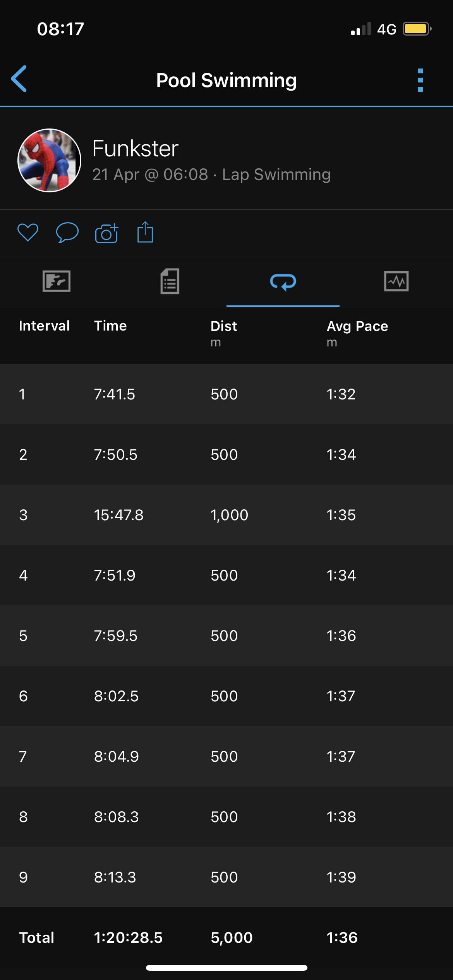Open comments with the speech bubble icon
453x980 pixels.
(x=67, y=233)
